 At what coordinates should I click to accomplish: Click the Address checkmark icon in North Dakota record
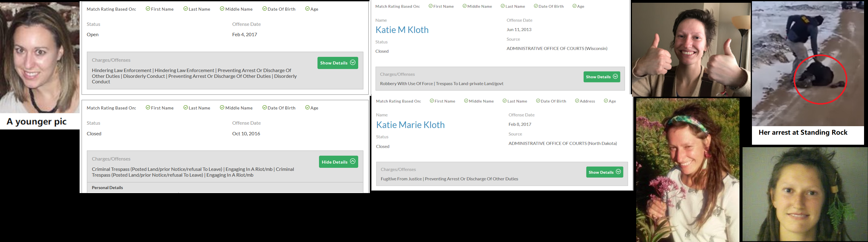(x=577, y=101)
